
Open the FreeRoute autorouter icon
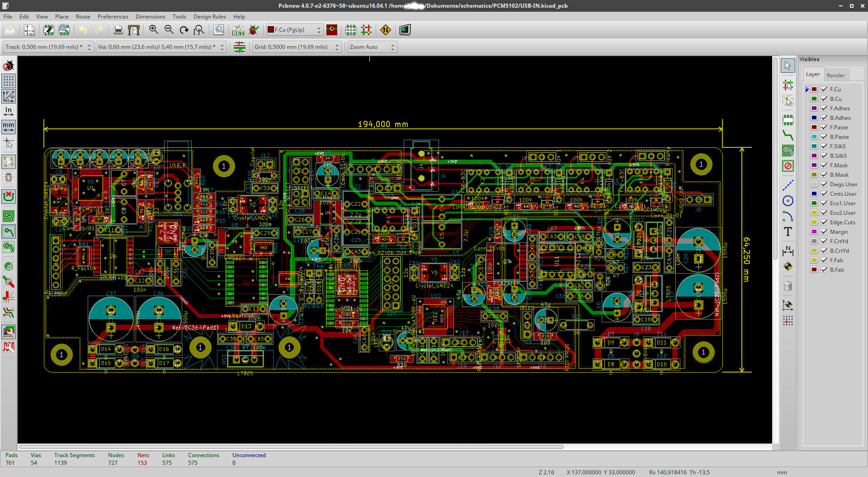coord(386,30)
